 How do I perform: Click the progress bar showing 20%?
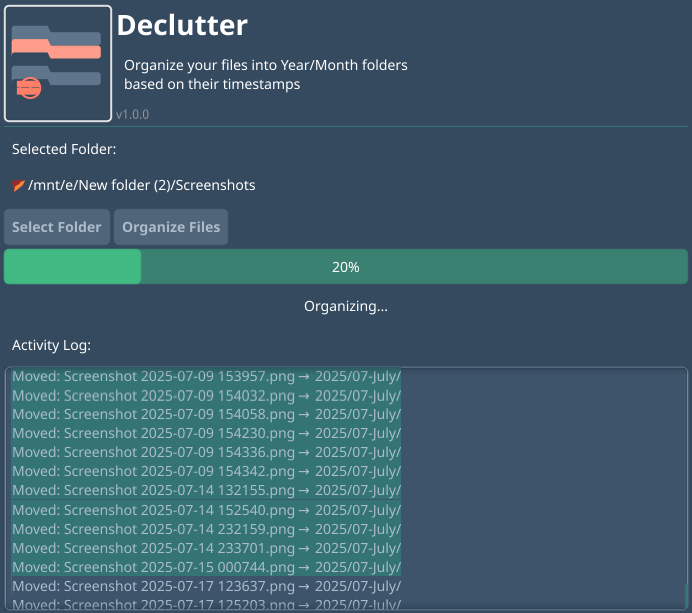(346, 267)
